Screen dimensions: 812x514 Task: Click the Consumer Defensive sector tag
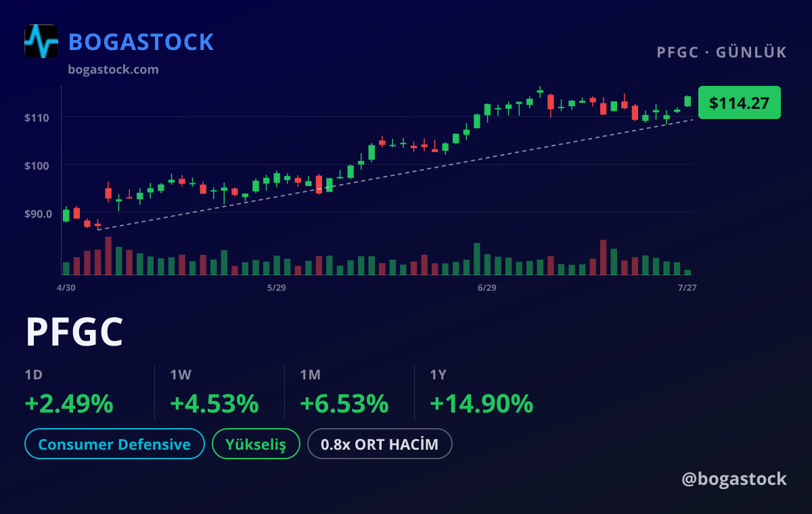(114, 444)
